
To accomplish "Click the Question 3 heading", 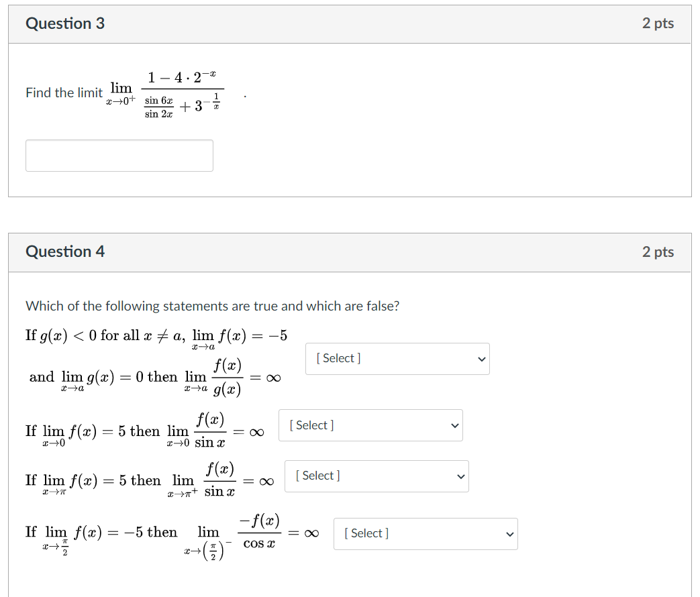I will coord(65,23).
